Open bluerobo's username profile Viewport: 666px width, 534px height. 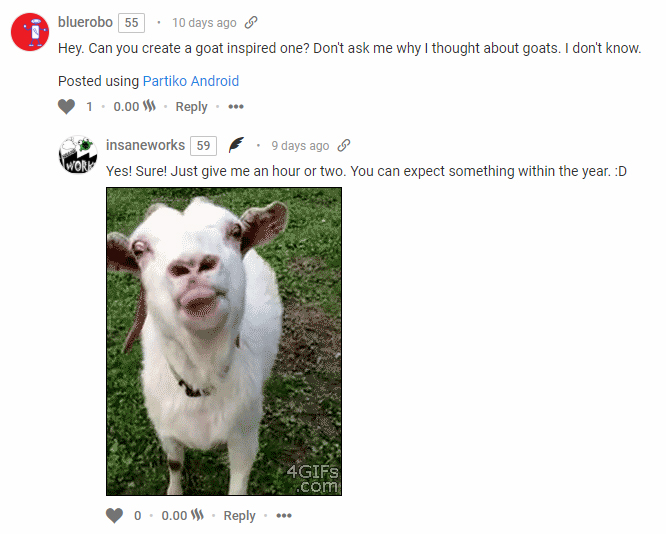point(85,22)
